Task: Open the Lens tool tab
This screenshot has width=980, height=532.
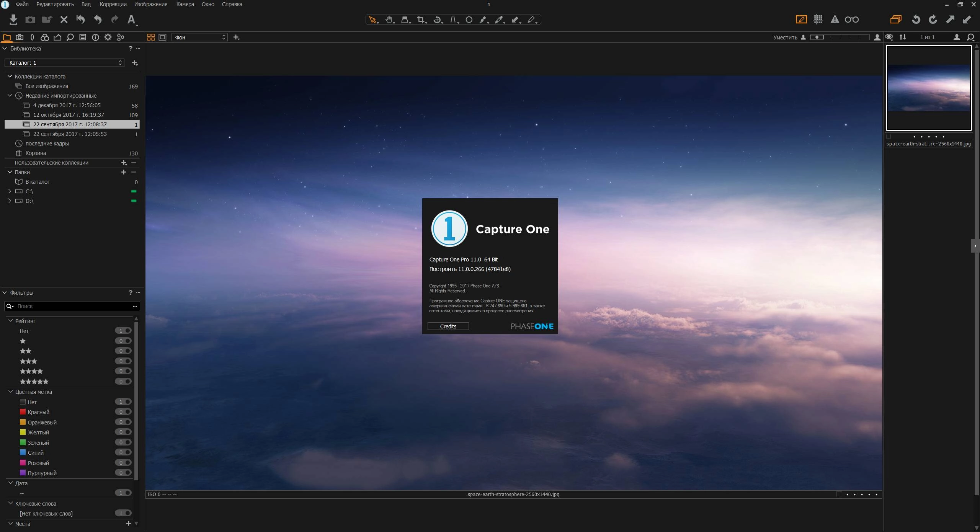Action: (32, 37)
